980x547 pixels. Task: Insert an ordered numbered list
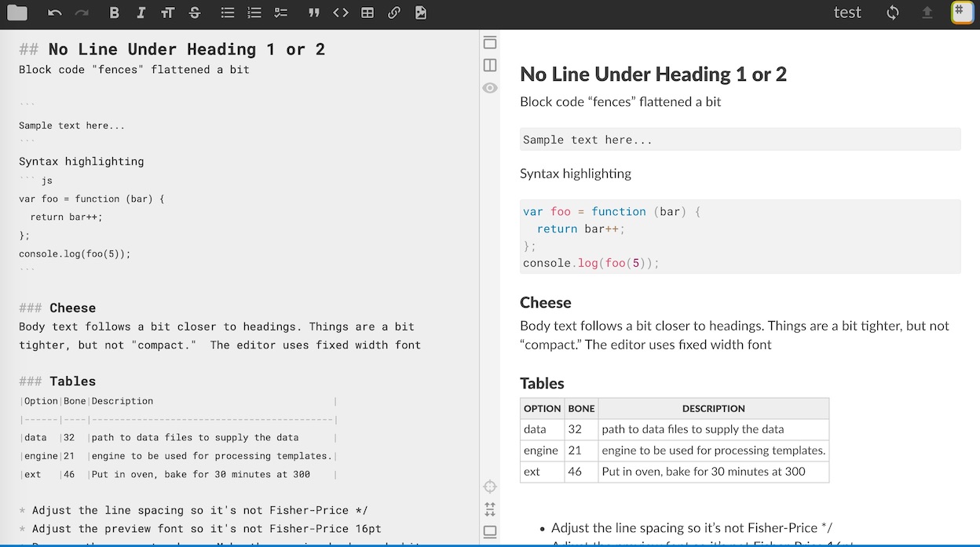[x=254, y=13]
